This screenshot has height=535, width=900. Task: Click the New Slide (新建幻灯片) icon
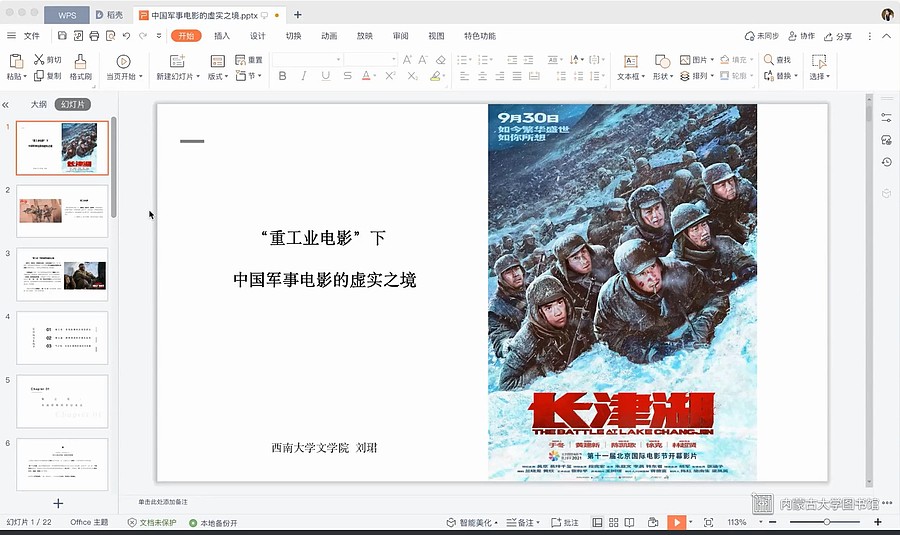177,61
